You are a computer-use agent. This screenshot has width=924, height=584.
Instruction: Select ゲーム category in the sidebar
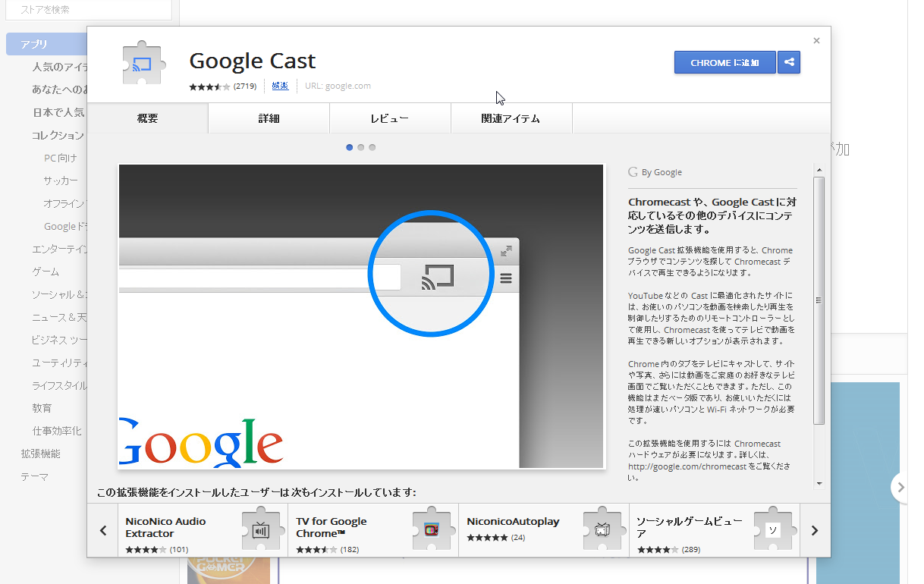coord(46,272)
